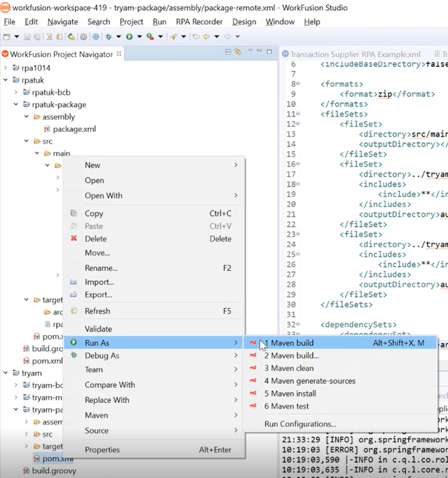The height and width of the screenshot is (478, 448).
Task: Click the Copy context menu entry
Action: (154, 213)
